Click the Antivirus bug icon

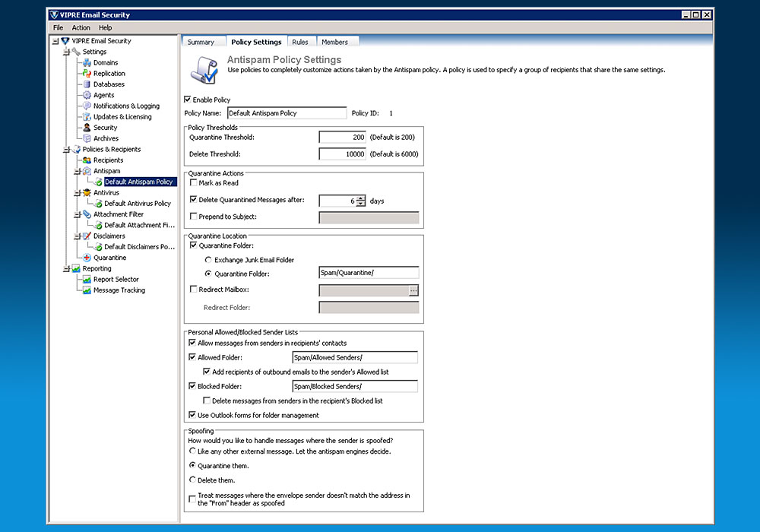87,192
